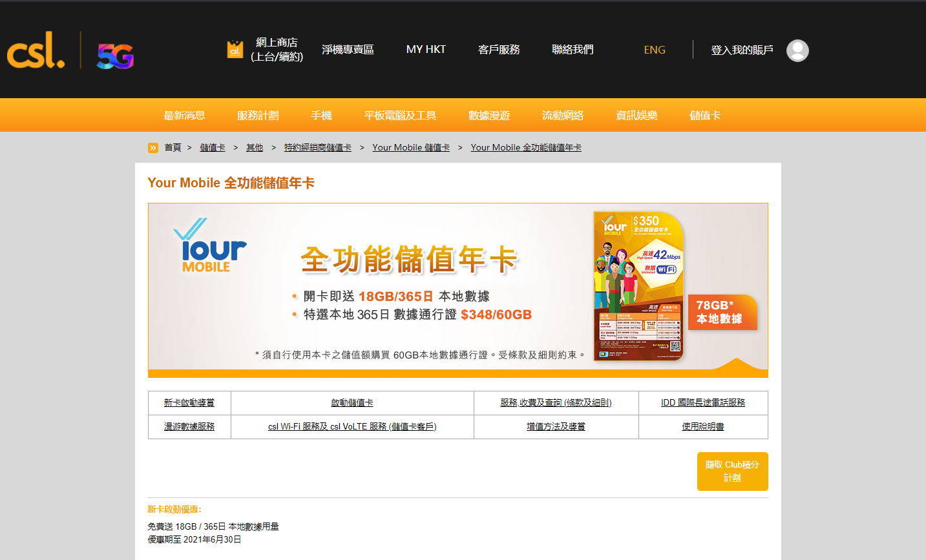
Task: Select 流動網絡 in navigation bar
Action: (x=563, y=116)
